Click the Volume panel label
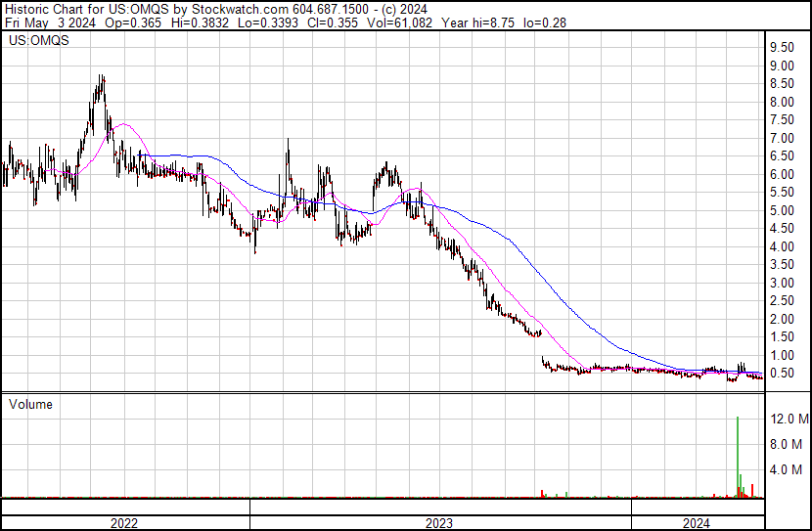Image resolution: width=812 pixels, height=531 pixels. [30, 404]
